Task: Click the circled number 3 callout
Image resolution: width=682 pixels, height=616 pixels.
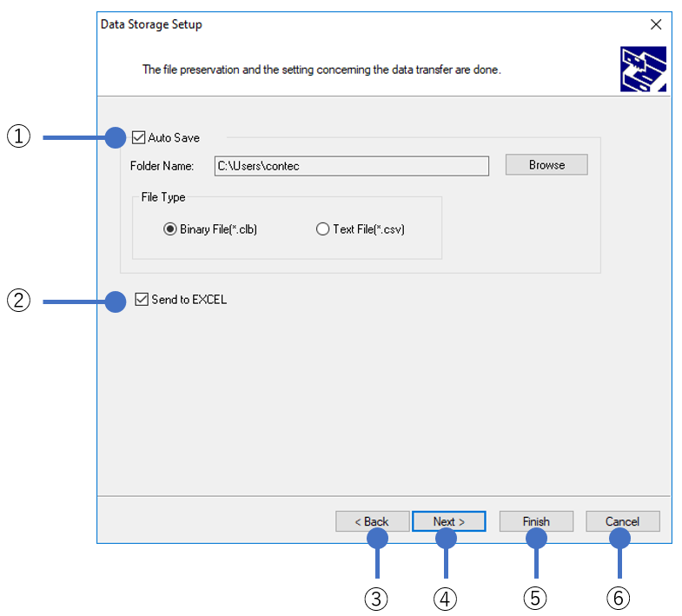Action: tap(376, 599)
